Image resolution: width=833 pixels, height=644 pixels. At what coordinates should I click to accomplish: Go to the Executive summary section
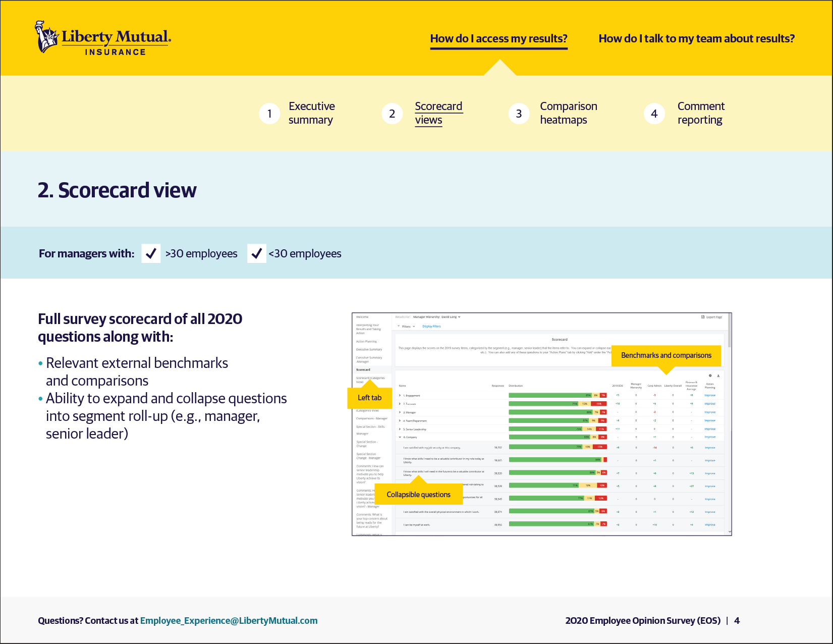click(312, 113)
